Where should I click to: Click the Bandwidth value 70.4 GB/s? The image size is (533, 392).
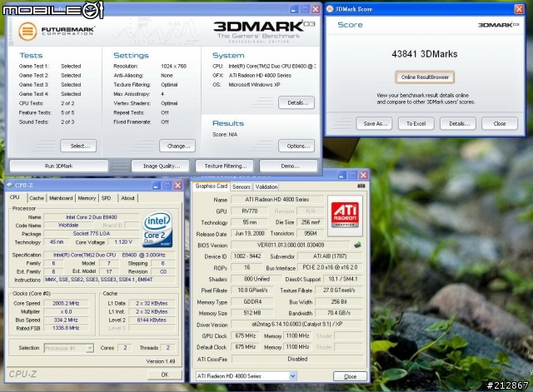coord(339,313)
